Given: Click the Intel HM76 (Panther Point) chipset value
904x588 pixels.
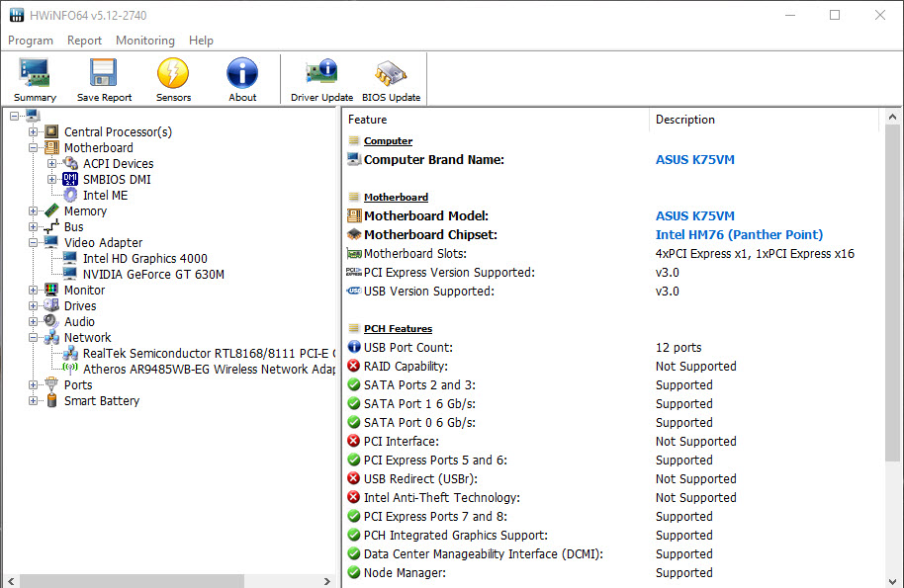Looking at the screenshot, I should (x=739, y=234).
